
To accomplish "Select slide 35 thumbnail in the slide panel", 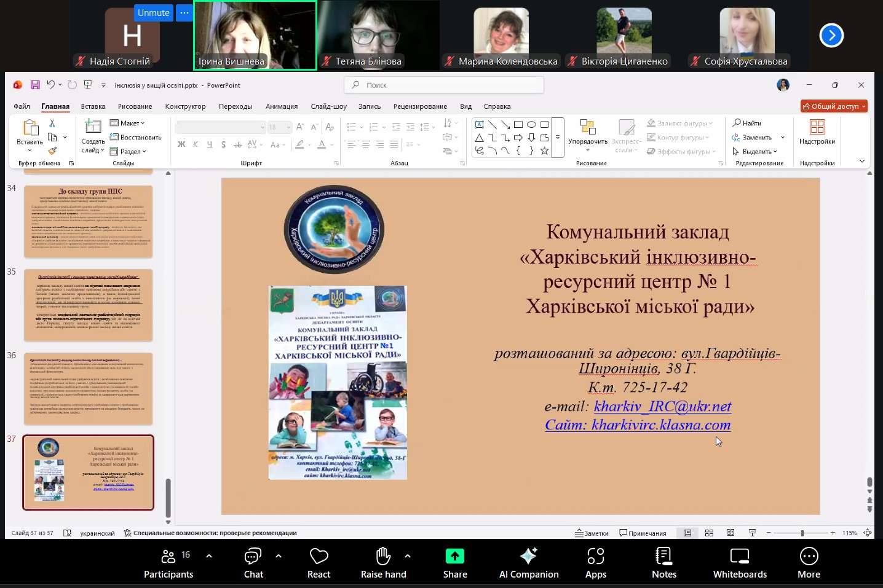I will point(88,304).
